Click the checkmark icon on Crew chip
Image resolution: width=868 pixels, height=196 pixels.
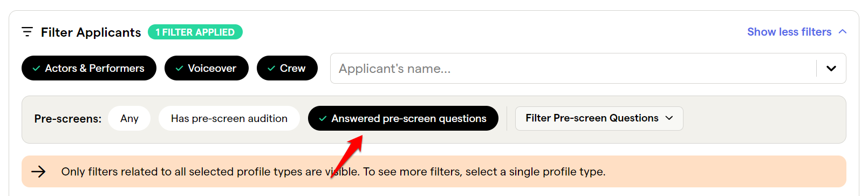[x=271, y=69]
